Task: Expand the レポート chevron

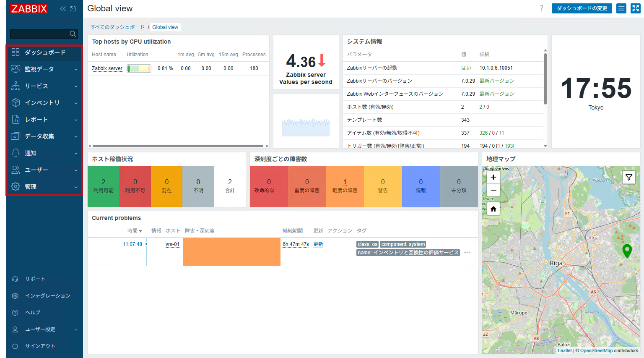Action: [76, 120]
